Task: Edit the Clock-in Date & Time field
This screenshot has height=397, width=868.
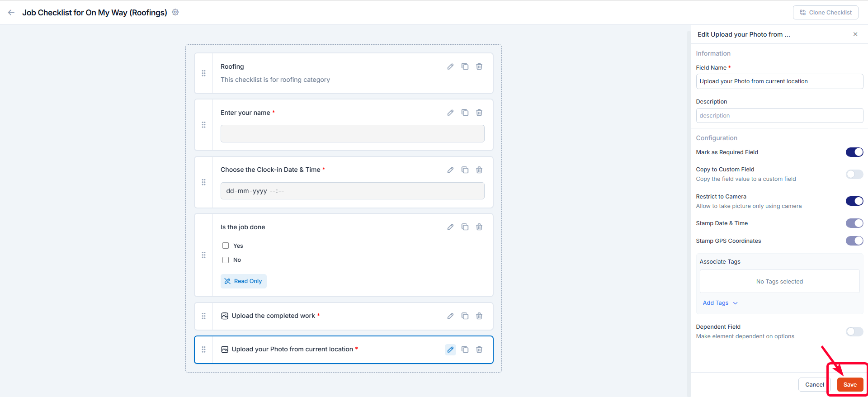Action: click(x=450, y=170)
